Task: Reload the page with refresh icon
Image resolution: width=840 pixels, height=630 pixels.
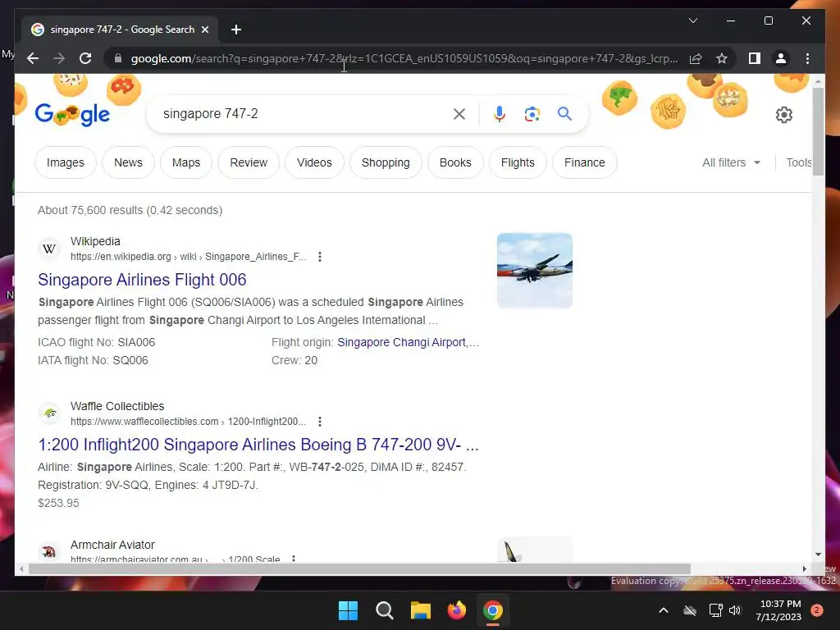Action: (x=85, y=58)
